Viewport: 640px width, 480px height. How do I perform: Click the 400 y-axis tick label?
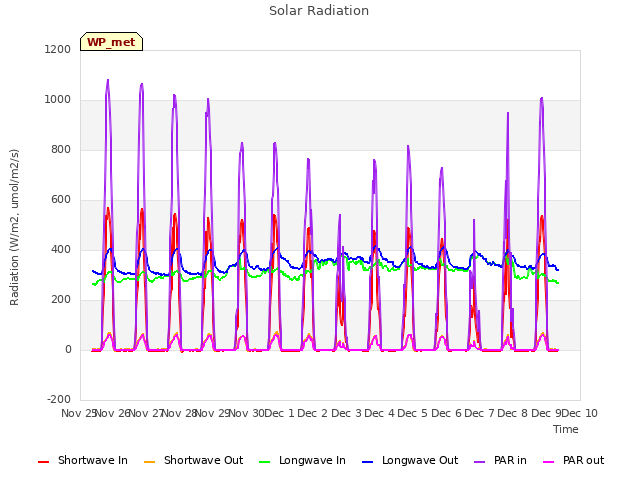tap(61, 249)
